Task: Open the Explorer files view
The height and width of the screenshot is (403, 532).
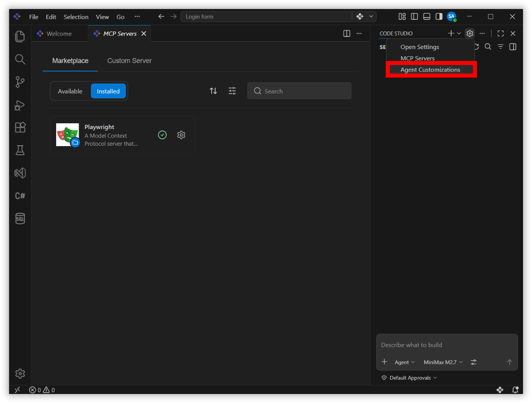Action: 20,36
